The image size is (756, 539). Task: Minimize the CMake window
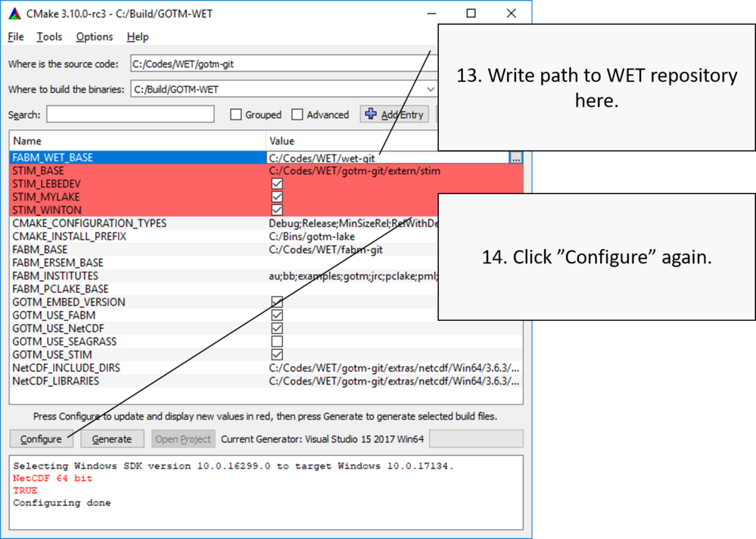click(431, 14)
